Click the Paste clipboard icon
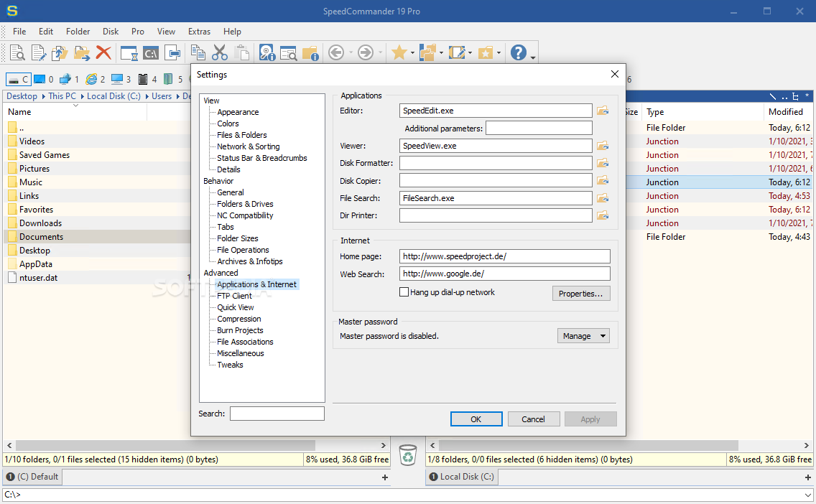 (241, 52)
